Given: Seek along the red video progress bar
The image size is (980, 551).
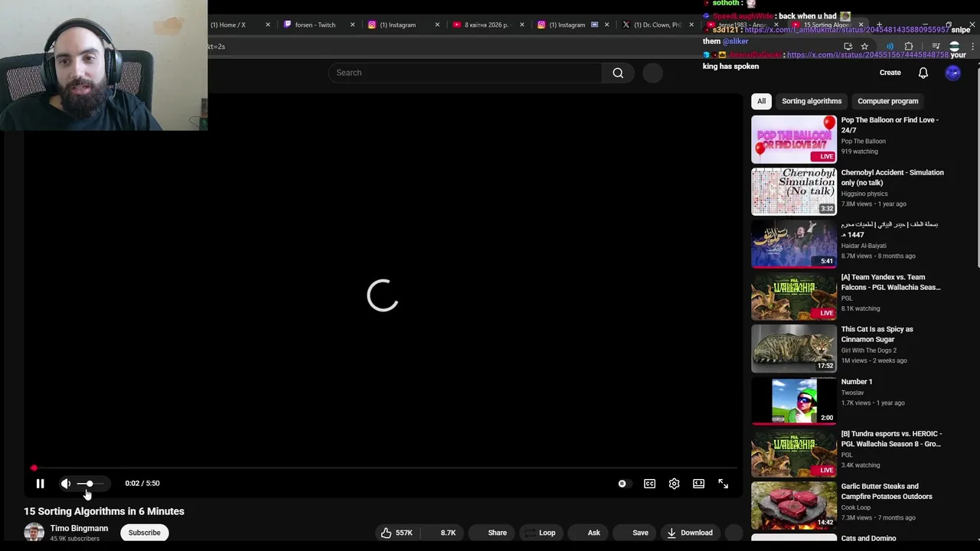Looking at the screenshot, I should coord(383,468).
